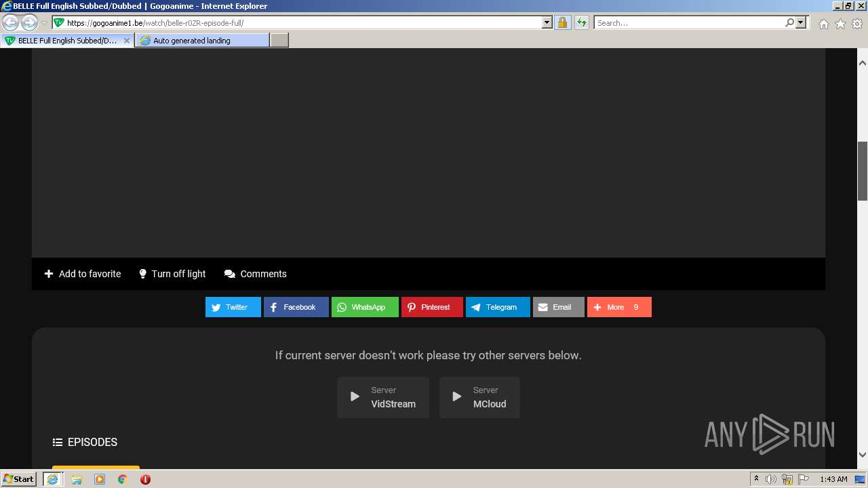The width and height of the screenshot is (868, 488).
Task: Select the MCloud server
Action: 479,397
